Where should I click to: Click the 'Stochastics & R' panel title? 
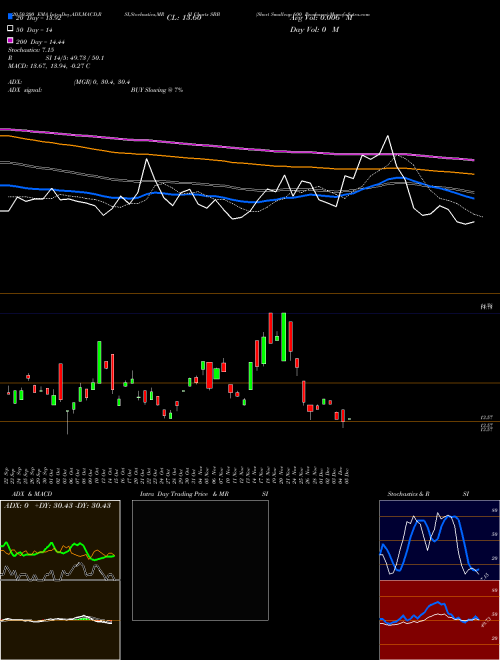coord(408,494)
